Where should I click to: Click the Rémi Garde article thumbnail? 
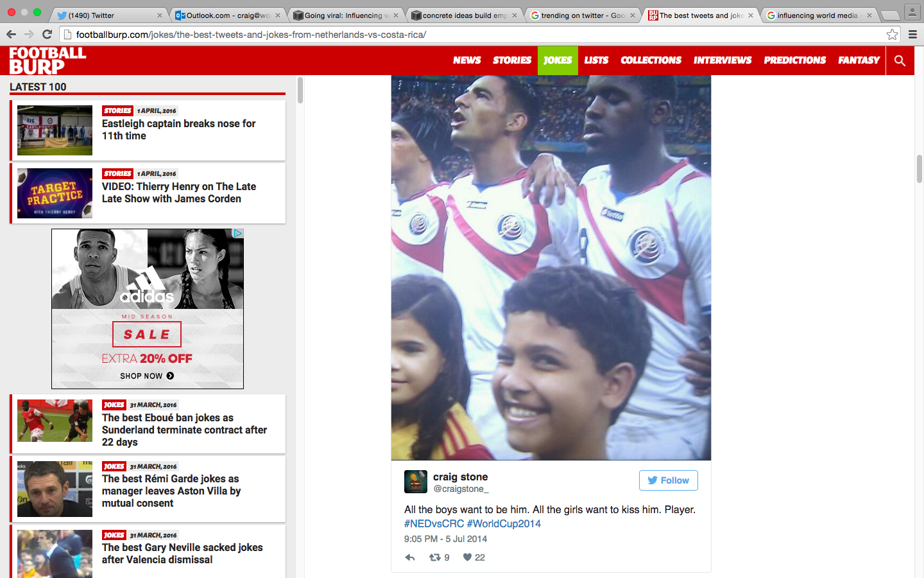[x=55, y=489]
